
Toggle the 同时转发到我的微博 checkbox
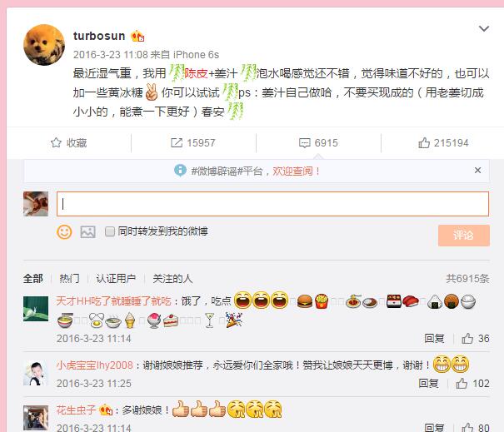pyautogui.click(x=110, y=231)
